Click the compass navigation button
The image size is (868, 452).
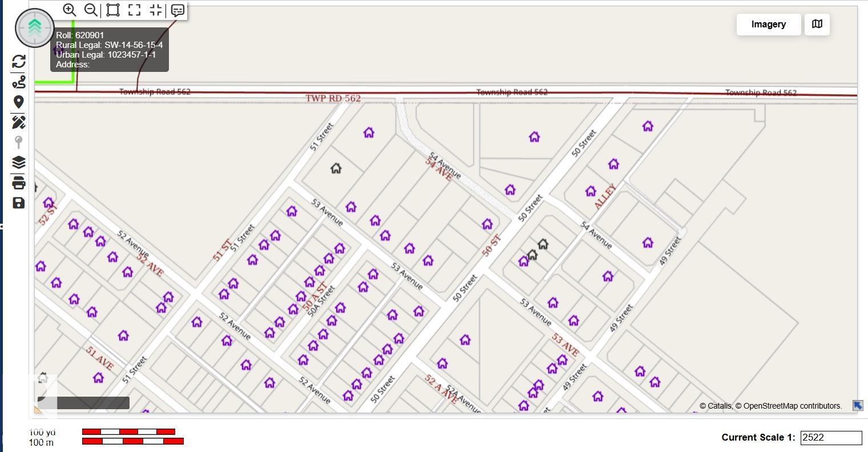tap(35, 27)
